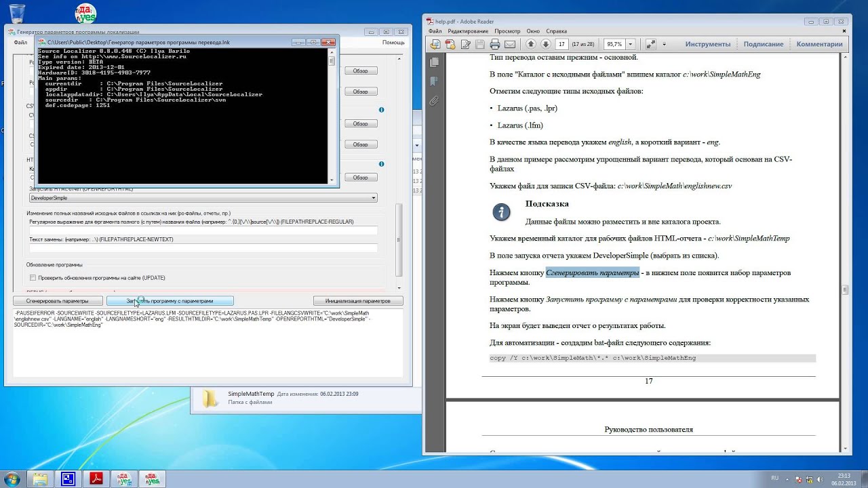Go to next page with down arrow icon
Viewport: 868px width, 488px height.
click(x=546, y=44)
